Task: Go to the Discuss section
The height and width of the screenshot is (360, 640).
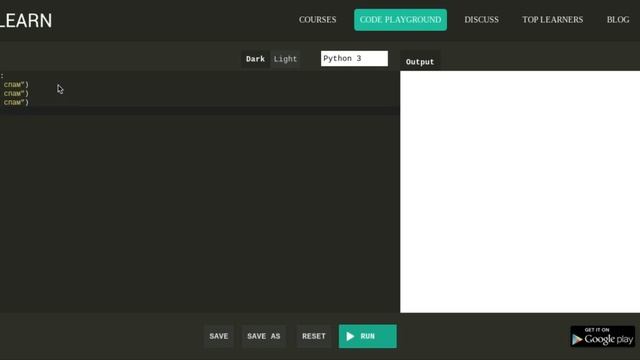Action: click(481, 20)
